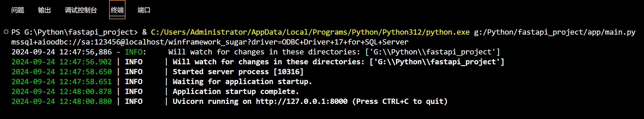This screenshot has height=119, width=644.
Task: Click directory path in the 12:47:56.902 log line
Action: tap(437, 62)
